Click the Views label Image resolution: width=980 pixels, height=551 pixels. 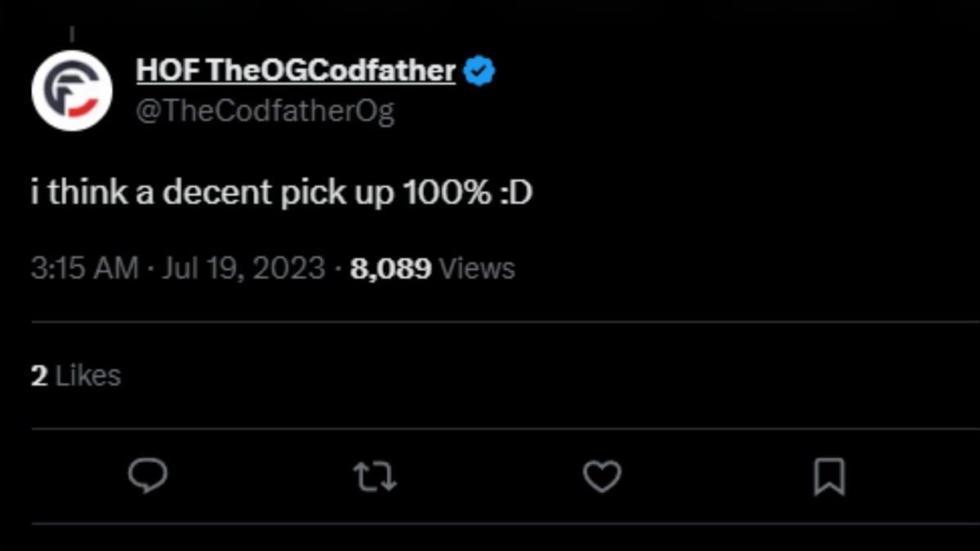point(477,269)
